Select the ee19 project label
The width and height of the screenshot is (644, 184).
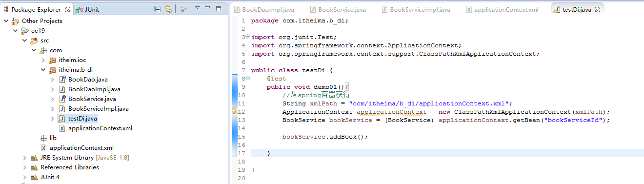38,31
